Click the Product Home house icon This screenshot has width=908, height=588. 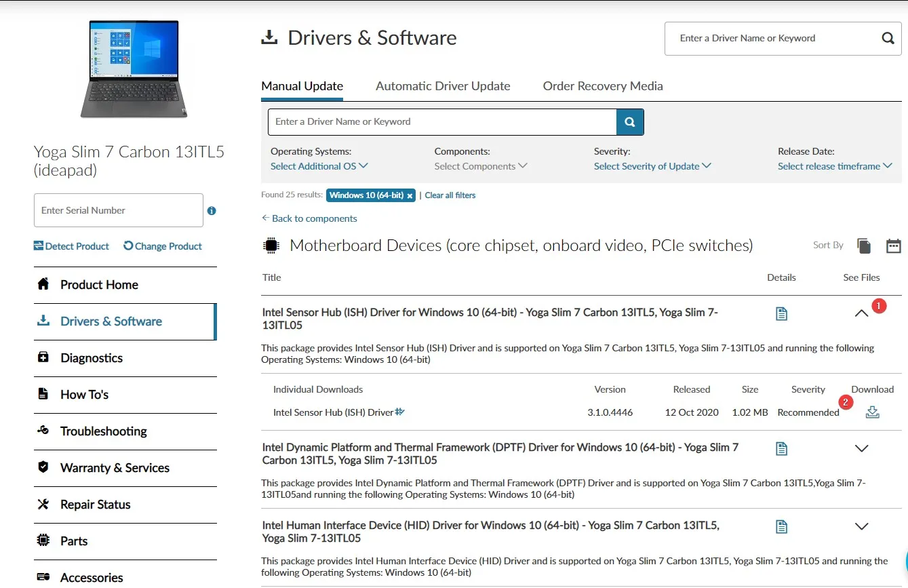click(43, 284)
